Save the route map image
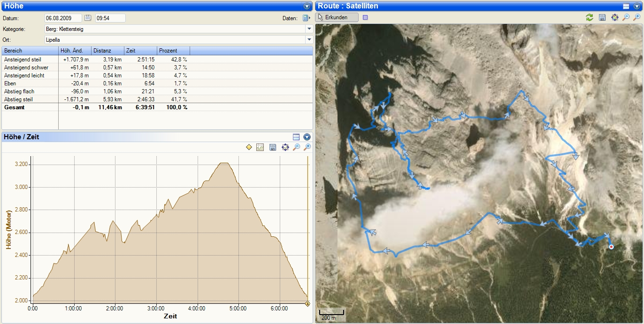This screenshot has height=324, width=644. pos(602,17)
